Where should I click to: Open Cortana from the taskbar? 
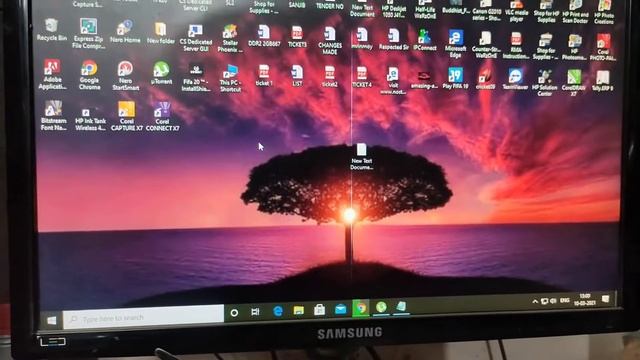[x=234, y=313]
